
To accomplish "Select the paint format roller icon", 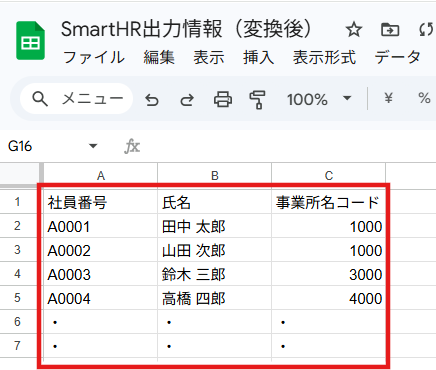I will (257, 100).
